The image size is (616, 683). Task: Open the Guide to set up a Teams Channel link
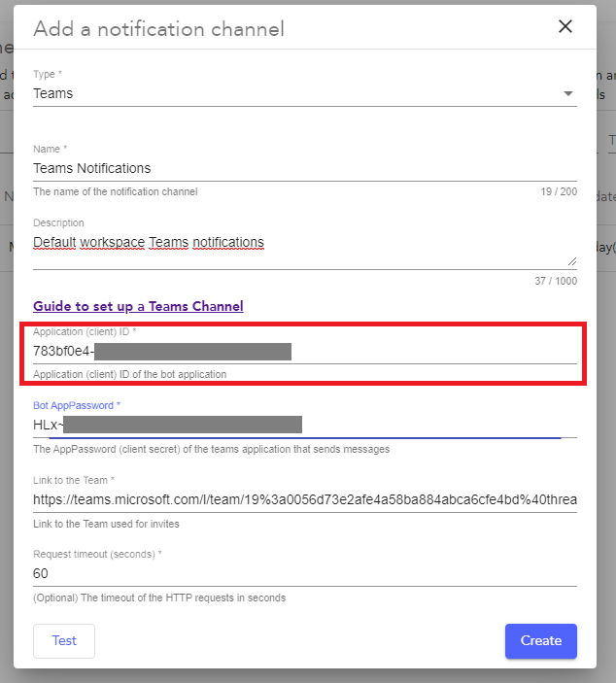138,306
